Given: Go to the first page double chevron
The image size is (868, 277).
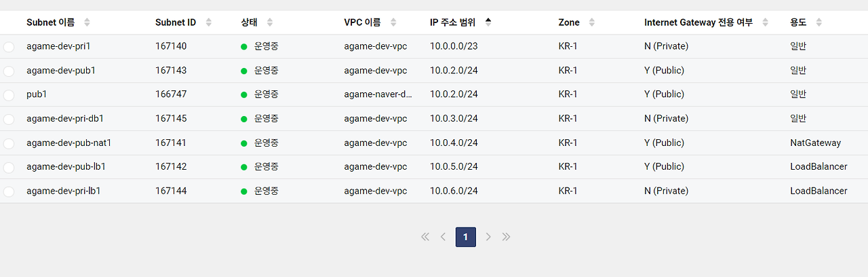Looking at the screenshot, I should (425, 237).
